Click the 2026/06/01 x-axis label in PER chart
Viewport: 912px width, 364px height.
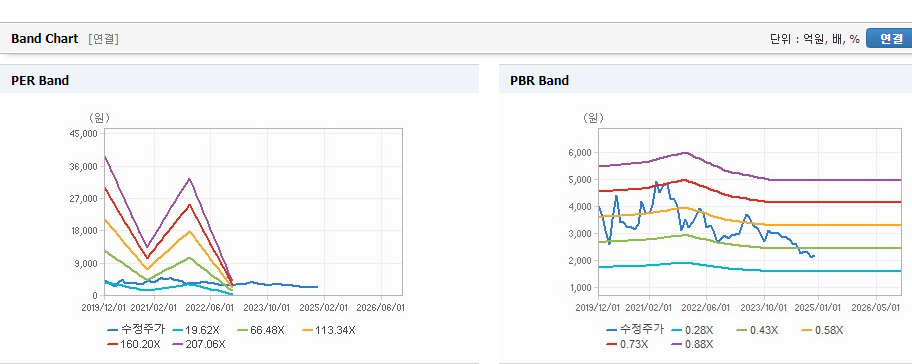click(381, 307)
